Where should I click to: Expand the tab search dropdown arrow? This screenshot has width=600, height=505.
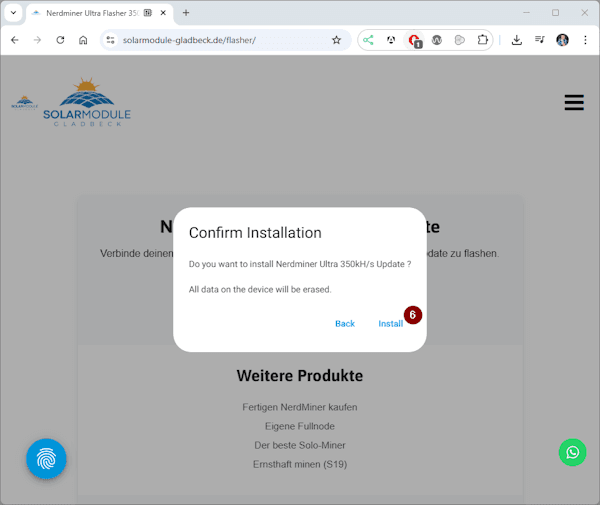pyautogui.click(x=13, y=13)
